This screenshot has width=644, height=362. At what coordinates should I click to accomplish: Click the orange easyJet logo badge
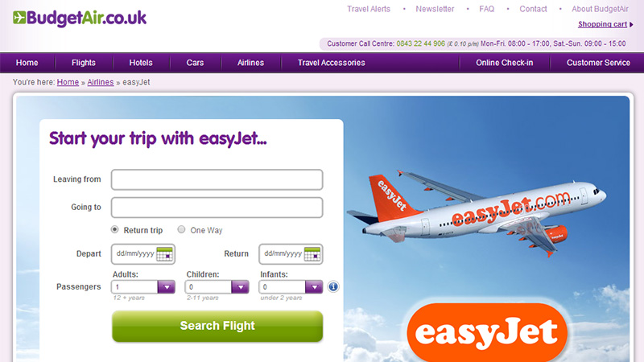487,331
